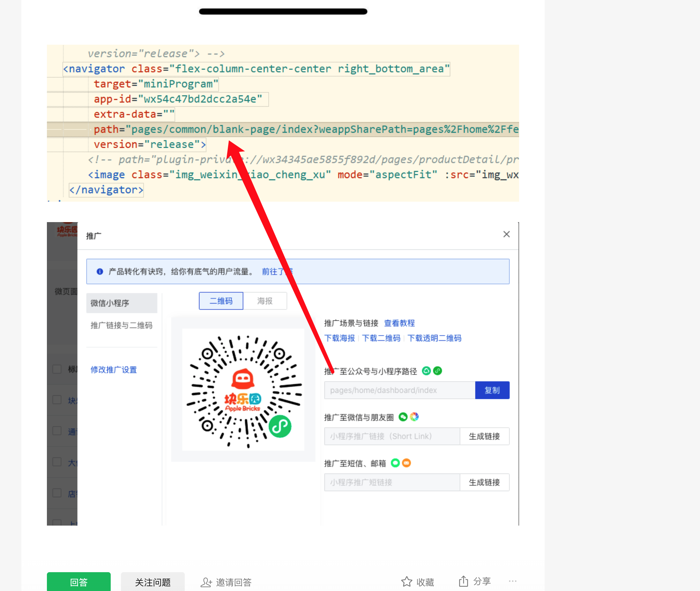The image size is (700, 591).
Task: Click the WeChat icon beside 推广至微信与朋友圈
Action: point(403,417)
